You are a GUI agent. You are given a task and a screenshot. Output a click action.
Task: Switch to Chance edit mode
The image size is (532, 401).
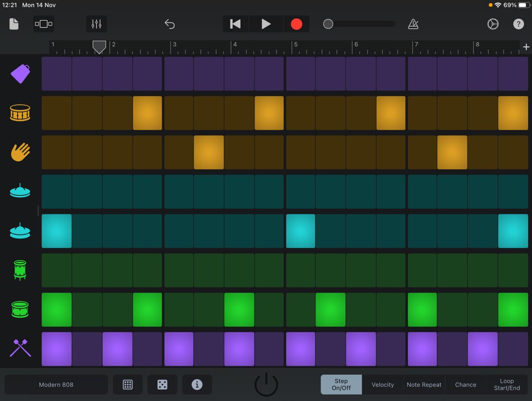465,384
